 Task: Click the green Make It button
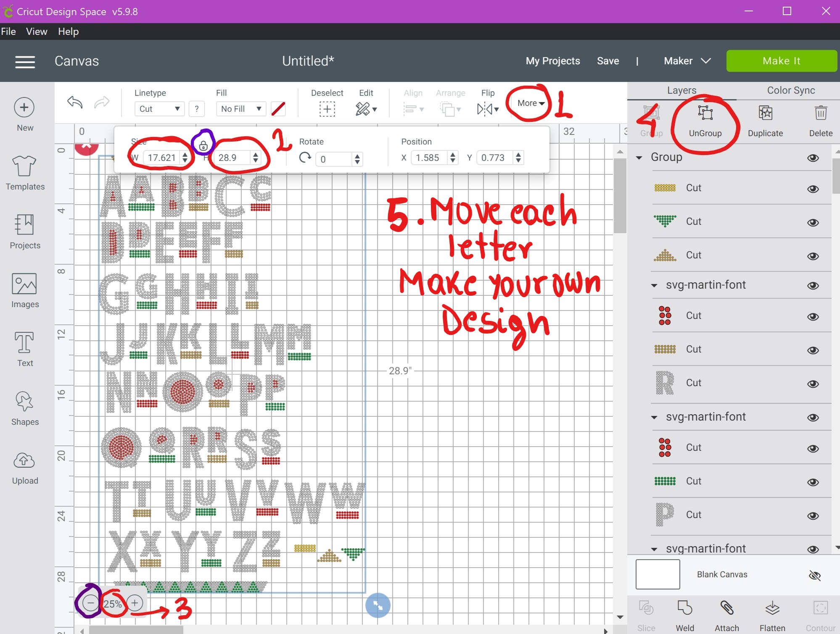781,61
